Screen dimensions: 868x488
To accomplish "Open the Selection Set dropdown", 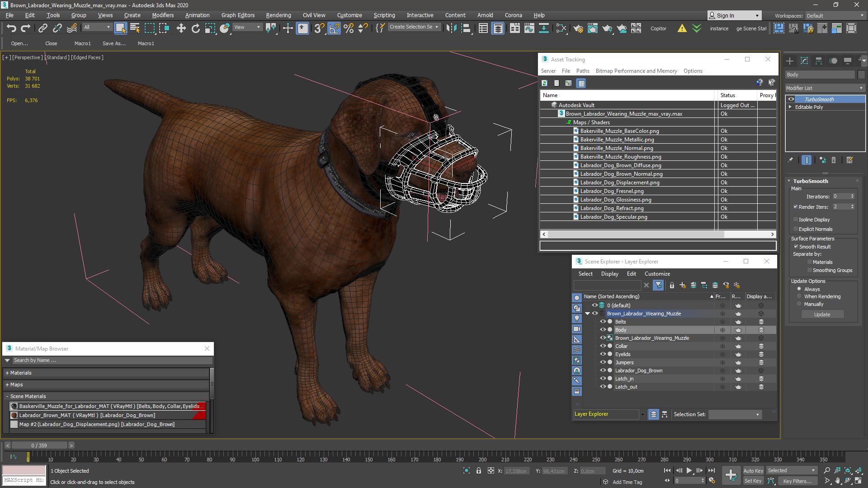I will (x=735, y=414).
